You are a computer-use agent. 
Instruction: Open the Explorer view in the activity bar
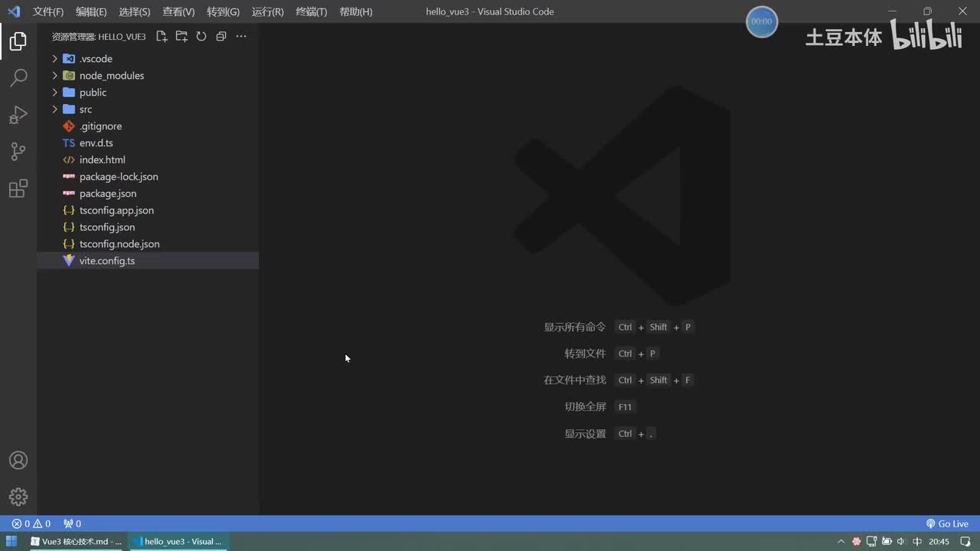click(x=18, y=41)
